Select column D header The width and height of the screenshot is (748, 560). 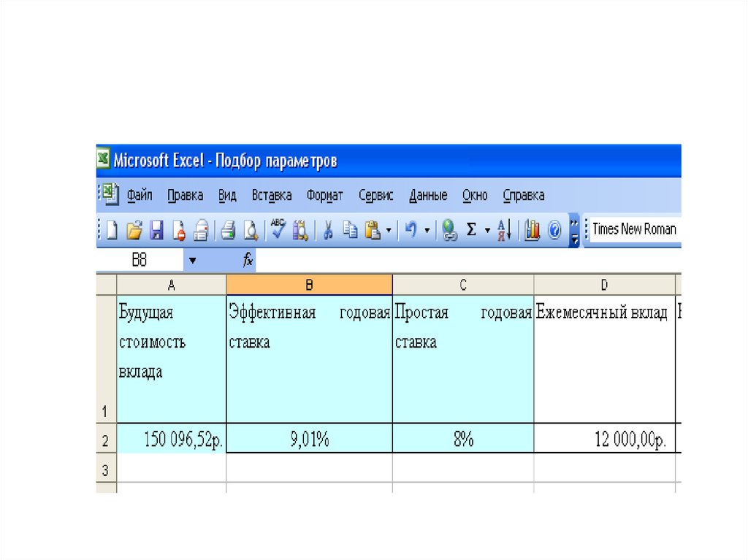point(604,285)
